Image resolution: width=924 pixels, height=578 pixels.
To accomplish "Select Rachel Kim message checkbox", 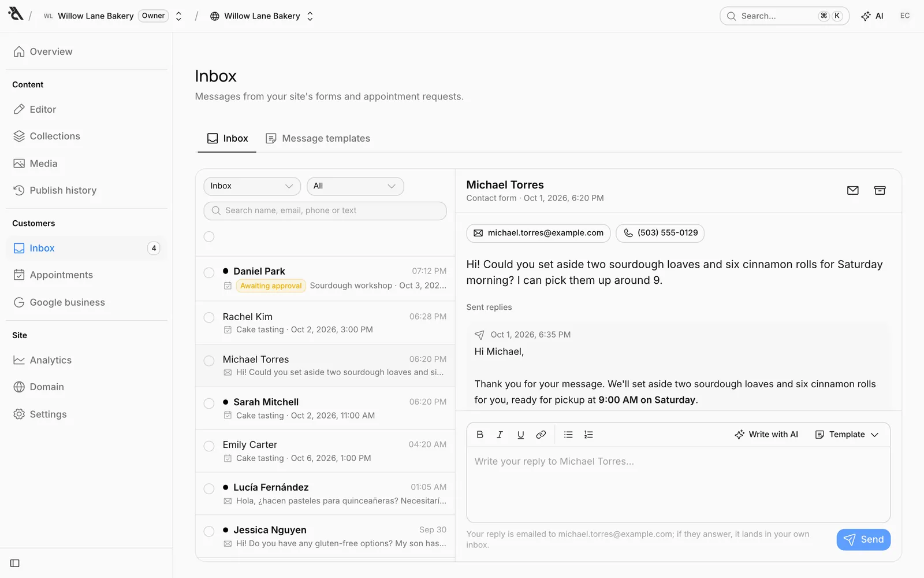I will click(209, 317).
